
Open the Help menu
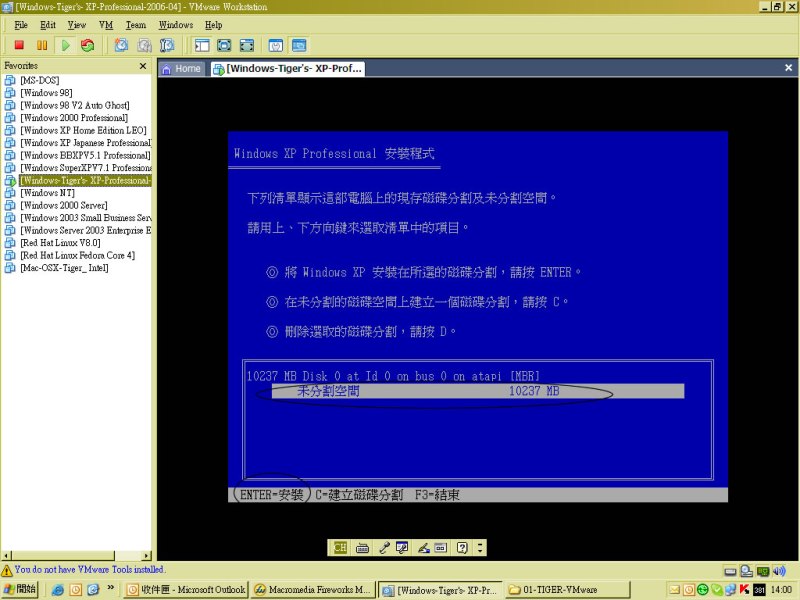coord(213,25)
